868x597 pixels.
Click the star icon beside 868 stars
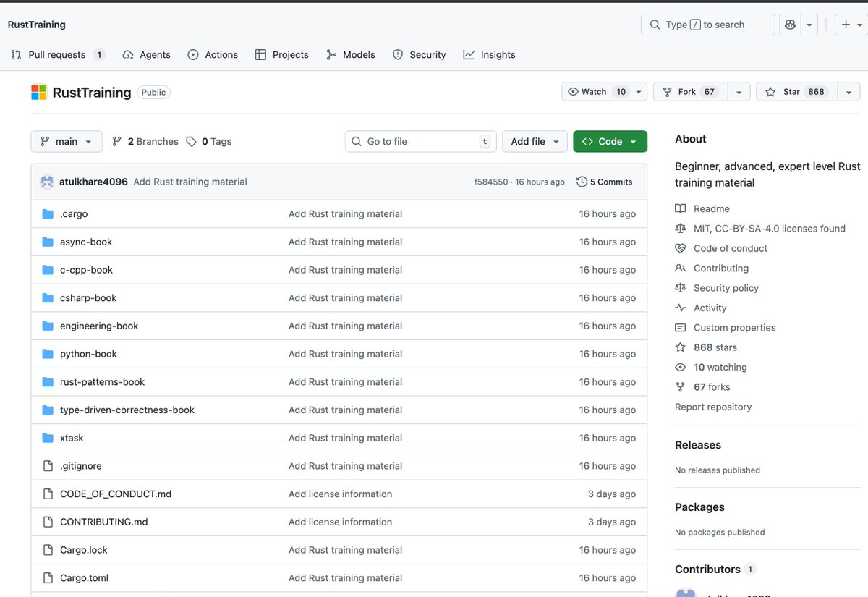(x=680, y=347)
